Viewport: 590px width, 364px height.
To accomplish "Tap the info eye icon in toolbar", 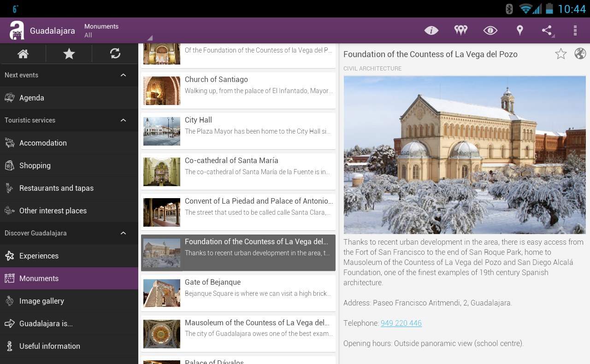I will 431,30.
